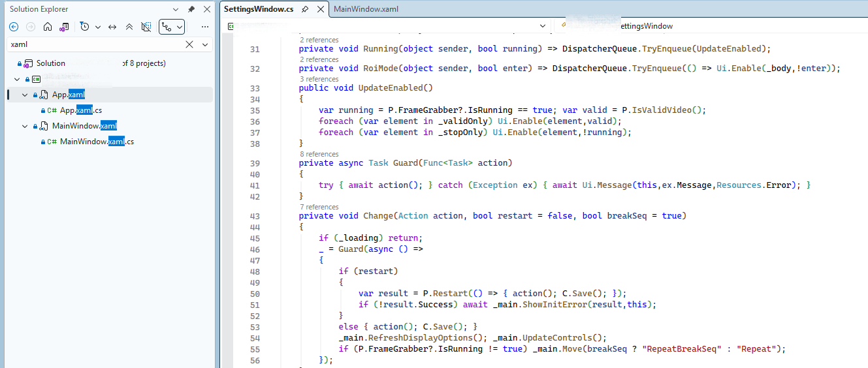Toggle the Pending Changes filter clock icon
868x368 pixels.
[85, 27]
